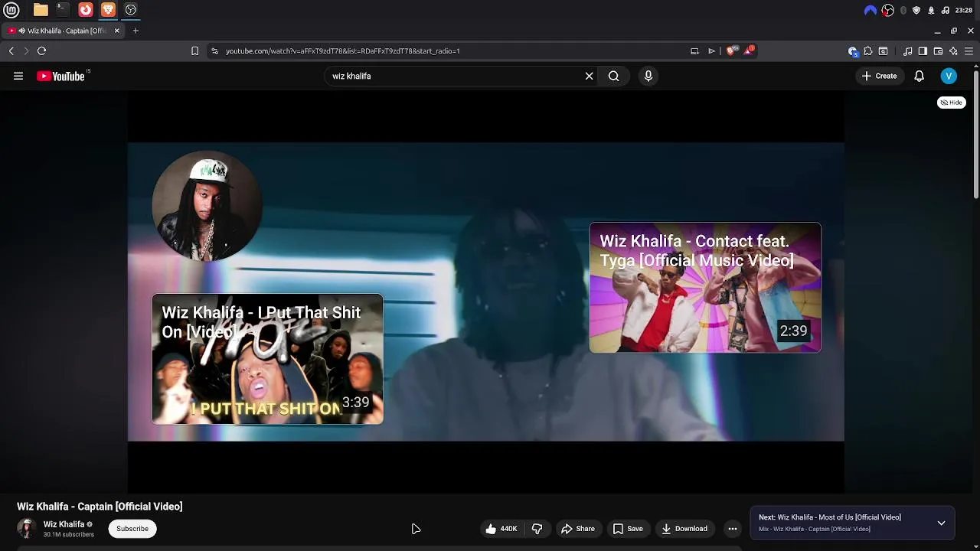Open the blue mountain-shaped tray icon
Screen dimensions: 980x551
point(871,10)
